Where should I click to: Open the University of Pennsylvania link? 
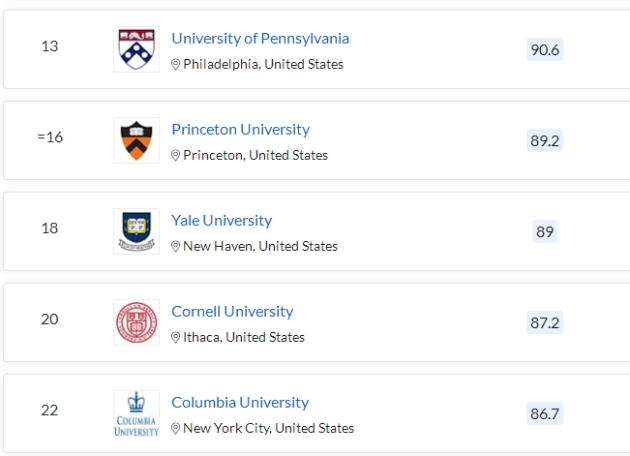[x=260, y=38]
